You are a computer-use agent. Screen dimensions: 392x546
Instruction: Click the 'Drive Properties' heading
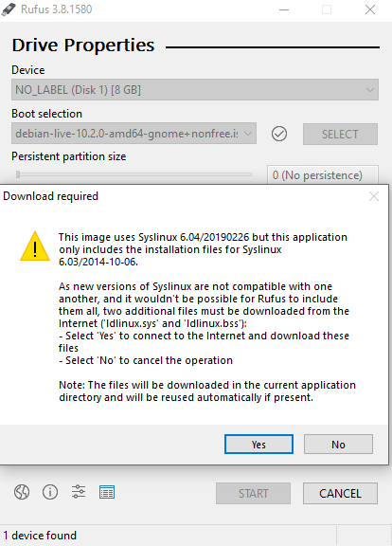[83, 45]
